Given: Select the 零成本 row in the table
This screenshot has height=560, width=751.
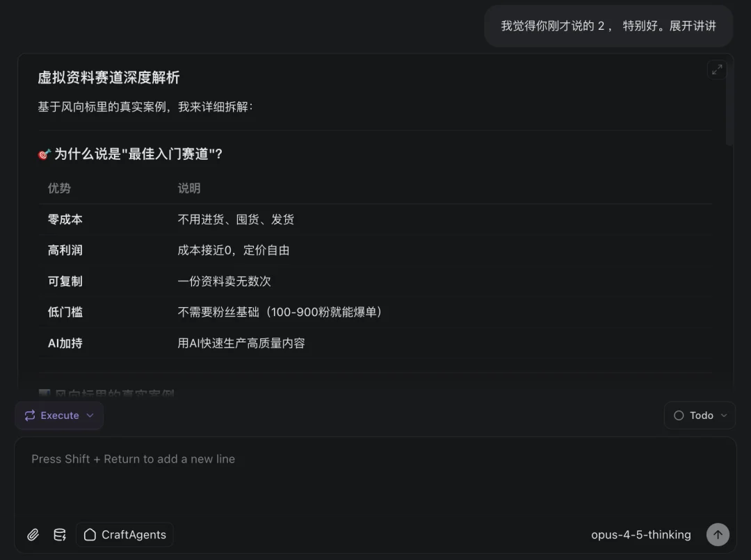Looking at the screenshot, I should [x=65, y=219].
